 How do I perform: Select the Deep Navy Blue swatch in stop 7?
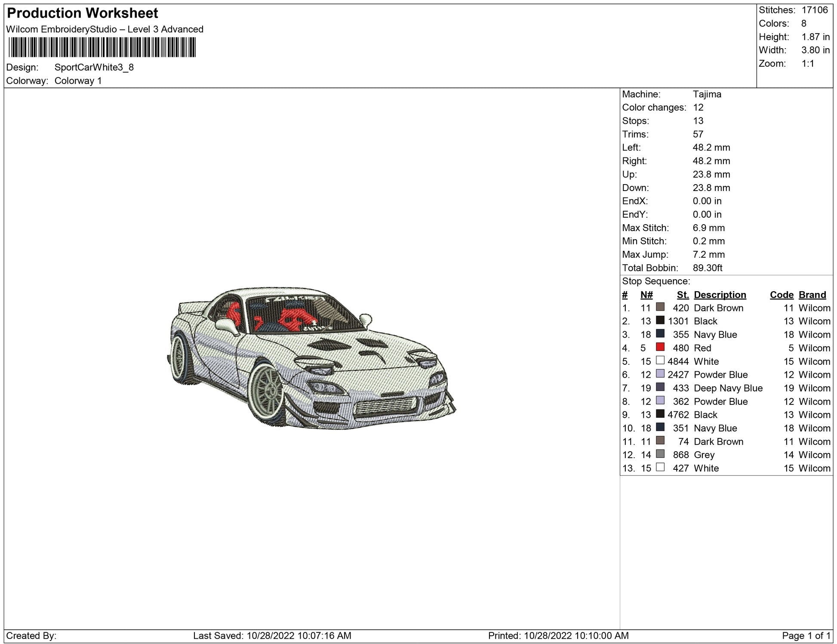[x=660, y=387]
